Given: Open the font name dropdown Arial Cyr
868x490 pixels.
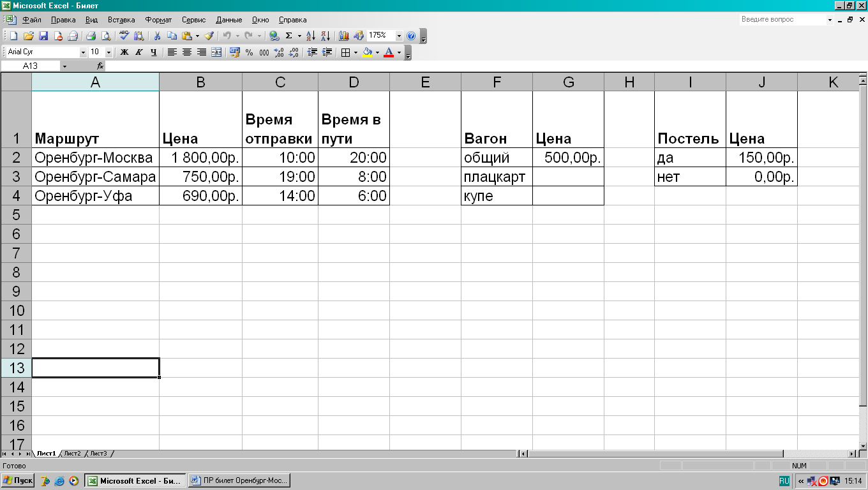Looking at the screenshot, I should (83, 52).
